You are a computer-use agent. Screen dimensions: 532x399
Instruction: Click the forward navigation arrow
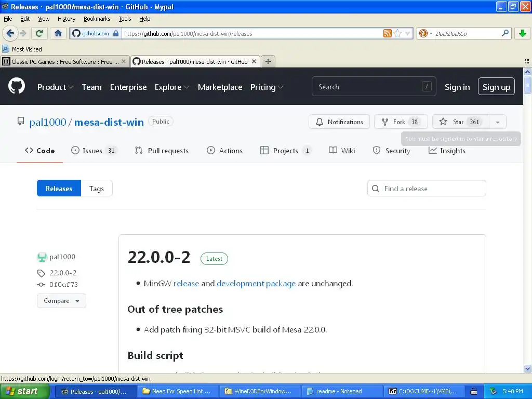coord(23,33)
